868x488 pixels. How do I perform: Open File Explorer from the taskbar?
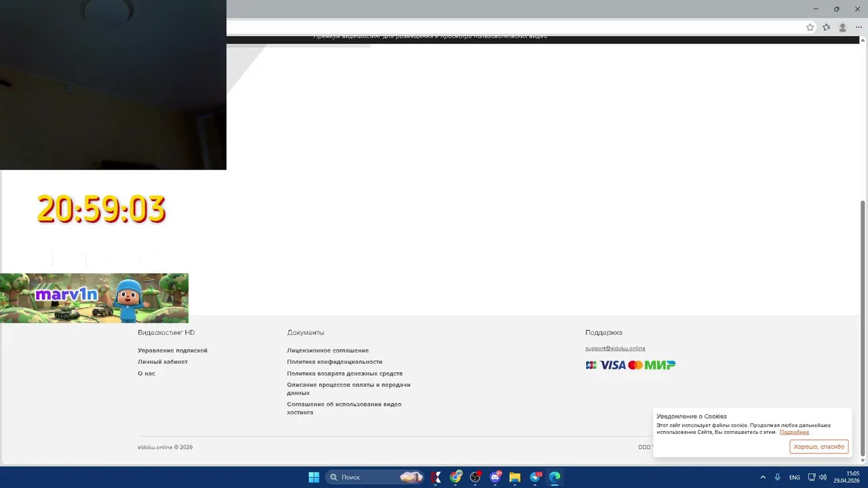pyautogui.click(x=515, y=477)
